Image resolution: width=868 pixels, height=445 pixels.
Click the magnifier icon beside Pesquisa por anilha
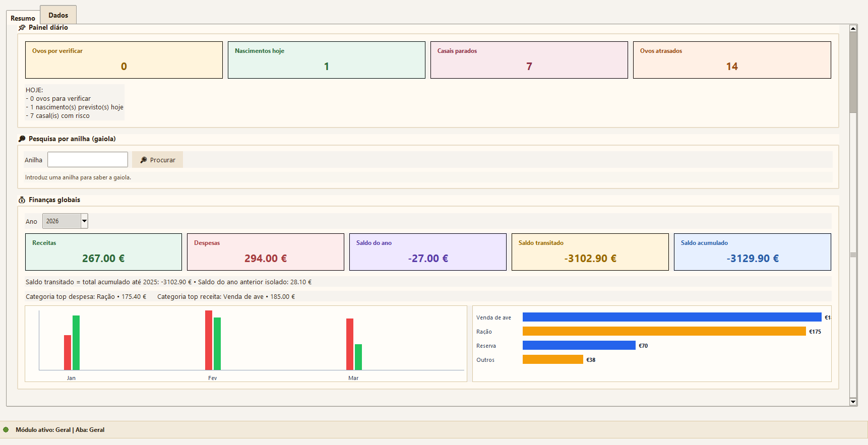(x=22, y=139)
